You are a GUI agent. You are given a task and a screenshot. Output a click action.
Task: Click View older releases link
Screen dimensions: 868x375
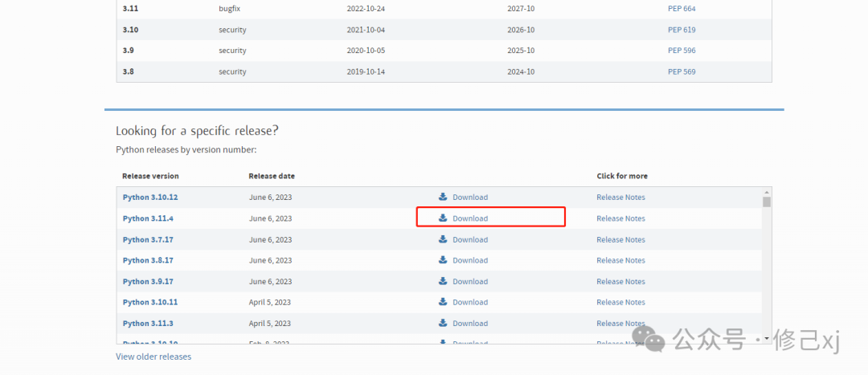click(x=154, y=357)
